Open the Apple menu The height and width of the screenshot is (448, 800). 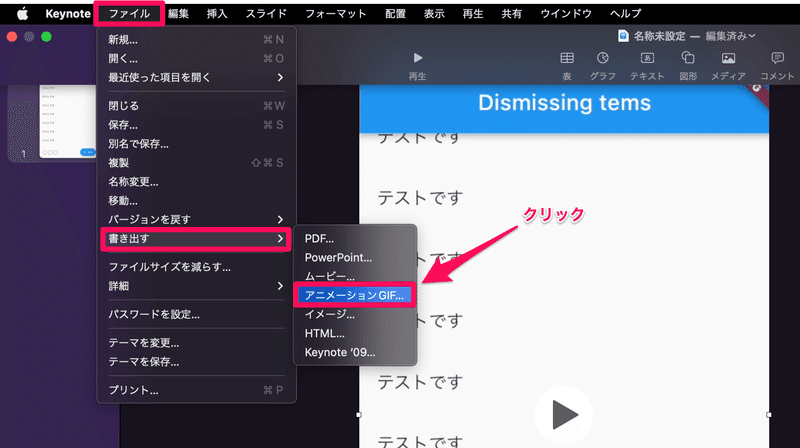coord(22,14)
